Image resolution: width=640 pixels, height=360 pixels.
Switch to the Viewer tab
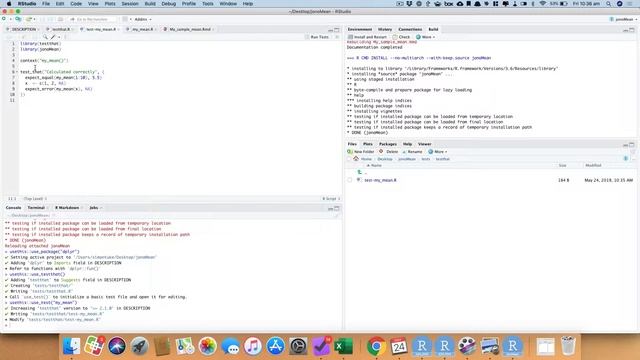point(424,144)
